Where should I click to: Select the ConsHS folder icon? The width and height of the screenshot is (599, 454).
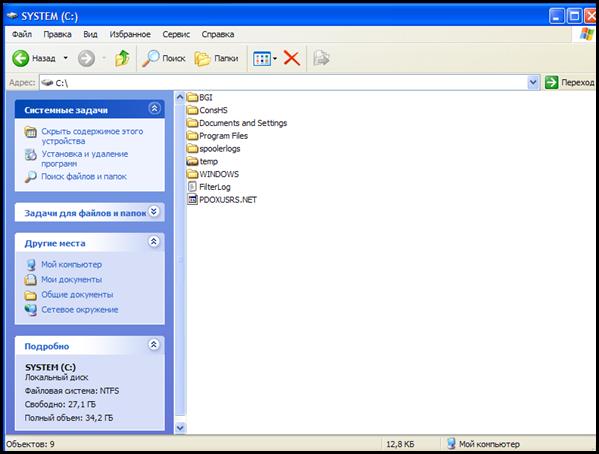192,110
